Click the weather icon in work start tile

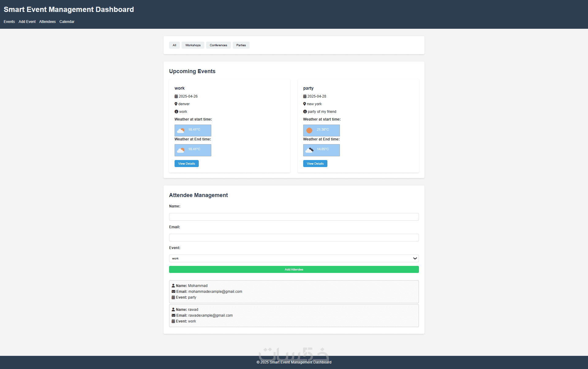pos(181,131)
